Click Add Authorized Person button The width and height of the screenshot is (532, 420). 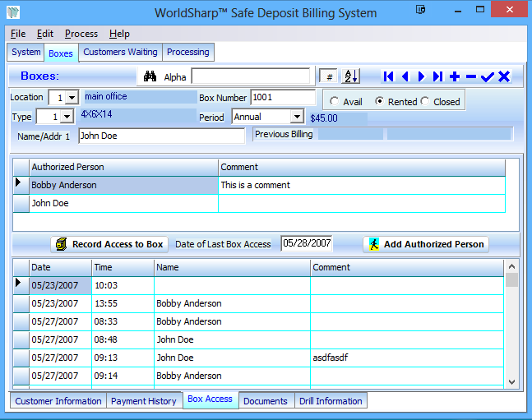[426, 244]
